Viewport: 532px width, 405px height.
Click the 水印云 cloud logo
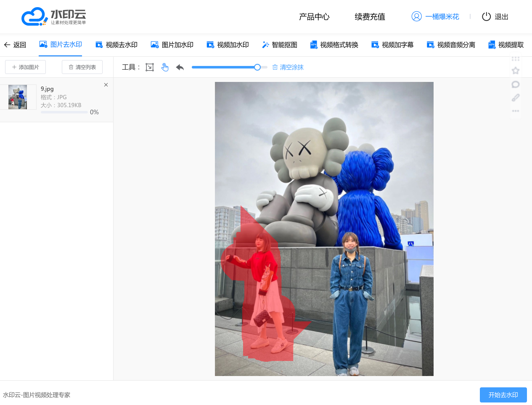(54, 16)
